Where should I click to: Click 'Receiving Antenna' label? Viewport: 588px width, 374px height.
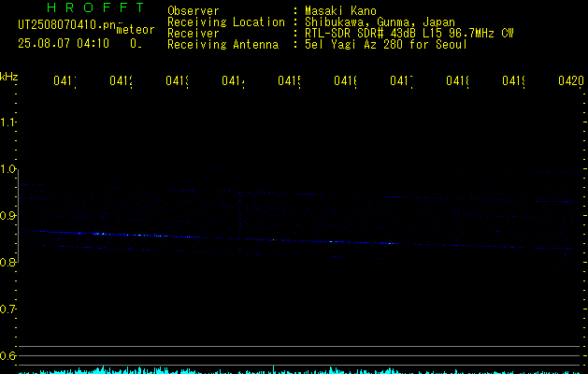[x=222, y=45]
